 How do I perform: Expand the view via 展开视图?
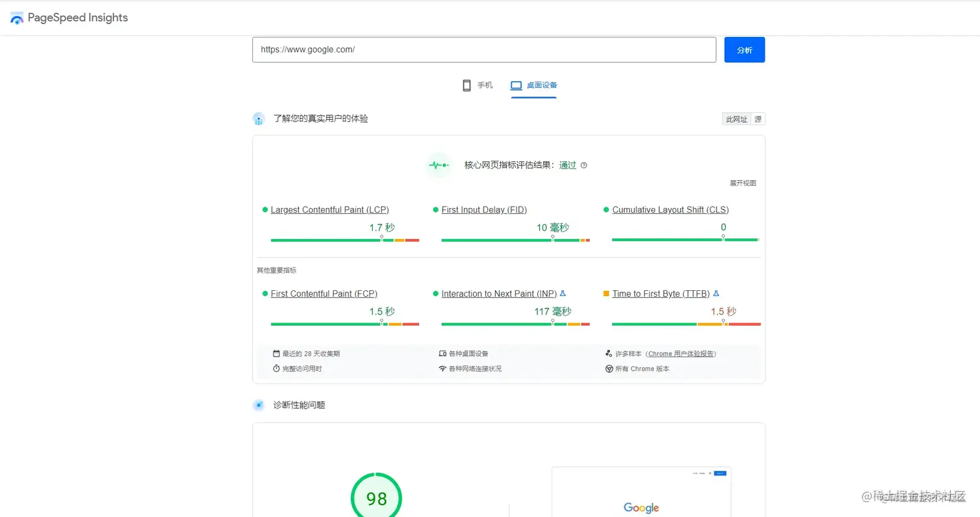[x=743, y=183]
